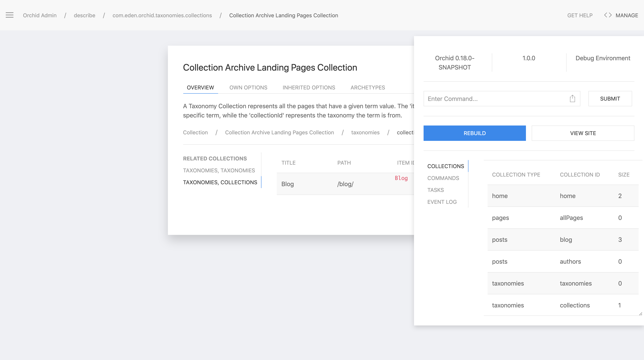Click the PATH column header
Image resolution: width=644 pixels, height=360 pixels.
[x=344, y=163]
